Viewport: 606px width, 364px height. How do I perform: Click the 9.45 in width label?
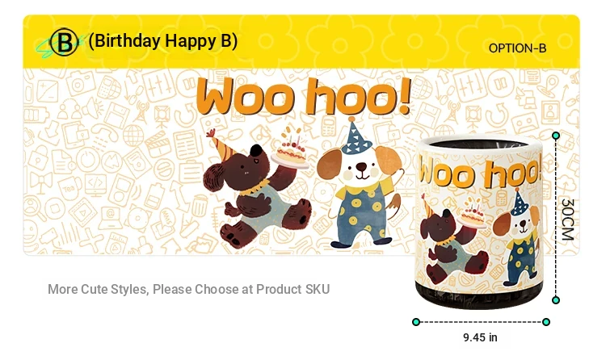pos(481,337)
